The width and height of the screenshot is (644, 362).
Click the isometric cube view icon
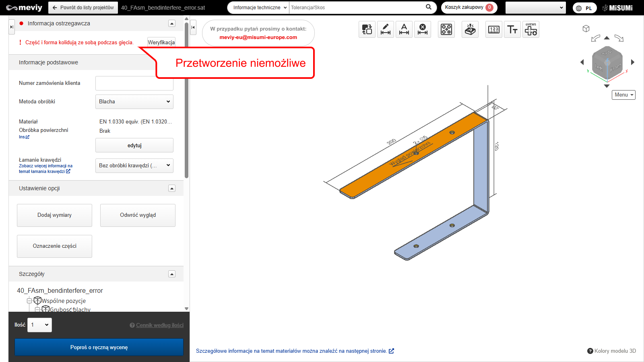[586, 29]
